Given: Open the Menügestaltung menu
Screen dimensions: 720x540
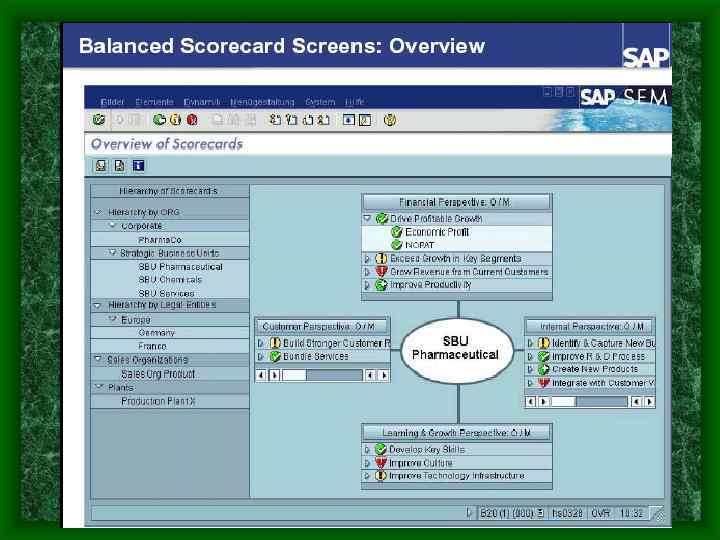Looking at the screenshot, I should tap(262, 102).
